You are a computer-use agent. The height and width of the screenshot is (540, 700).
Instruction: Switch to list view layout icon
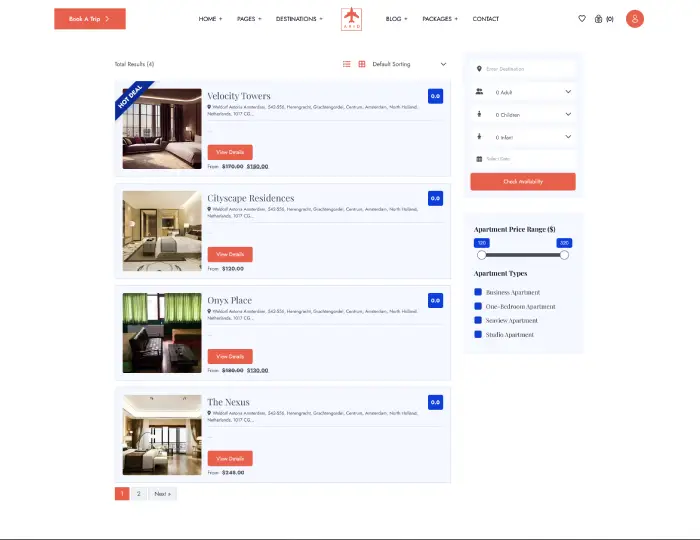(x=346, y=64)
